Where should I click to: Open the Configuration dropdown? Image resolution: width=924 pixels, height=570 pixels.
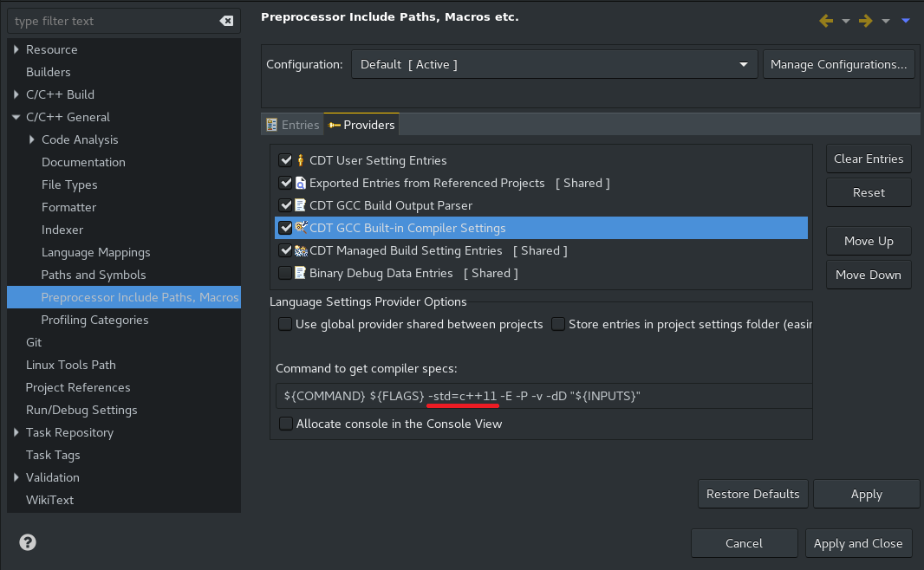(743, 63)
